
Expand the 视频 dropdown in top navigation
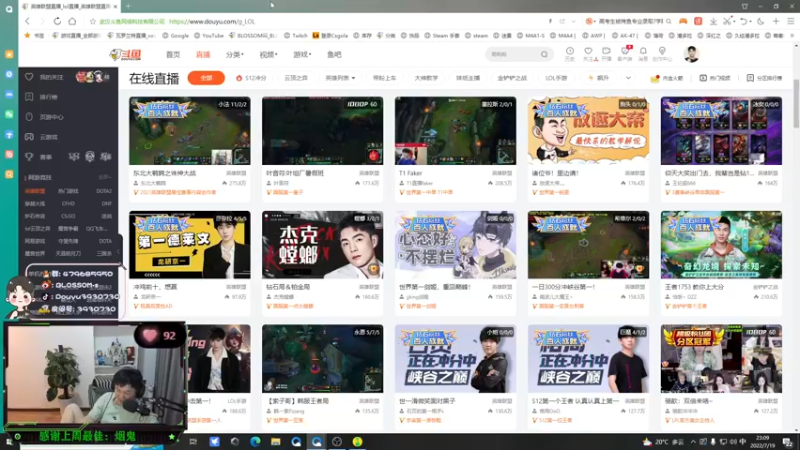(x=268, y=54)
